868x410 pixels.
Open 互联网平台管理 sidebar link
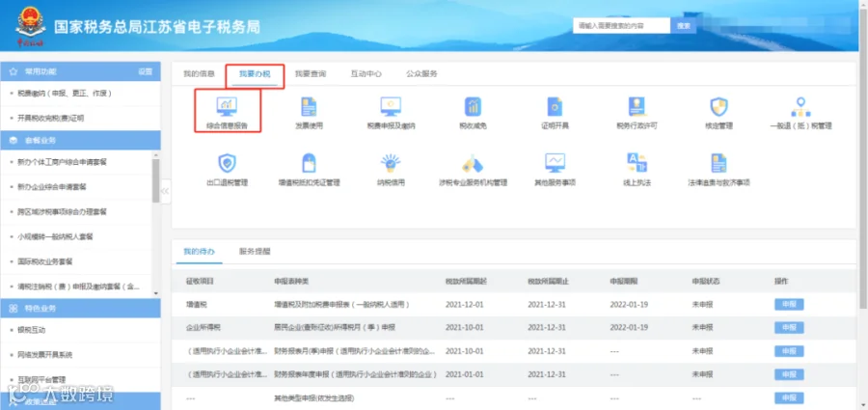[41, 379]
